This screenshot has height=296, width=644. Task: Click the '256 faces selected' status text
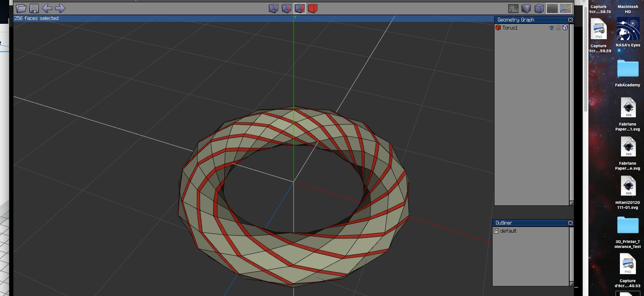[x=36, y=18]
